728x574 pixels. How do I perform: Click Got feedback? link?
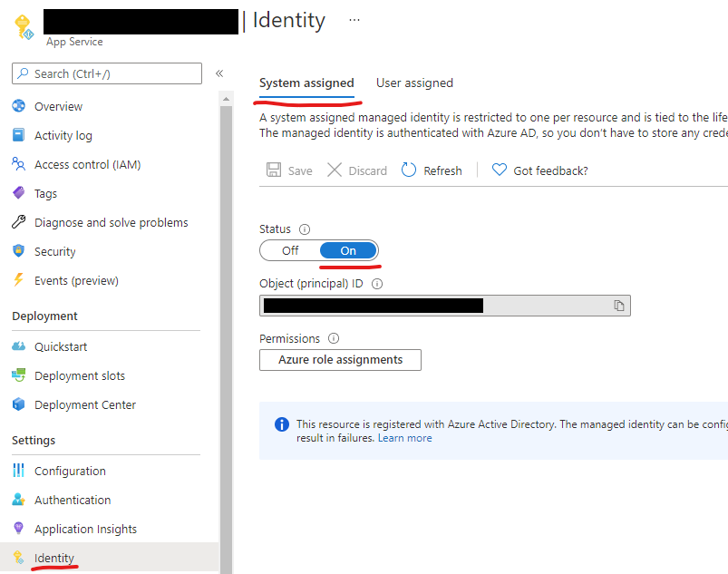pos(550,170)
